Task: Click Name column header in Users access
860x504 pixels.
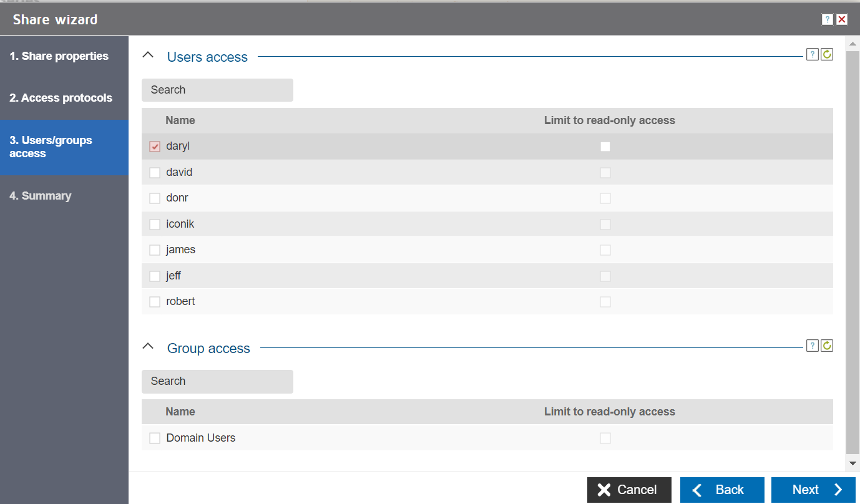Action: (180, 120)
